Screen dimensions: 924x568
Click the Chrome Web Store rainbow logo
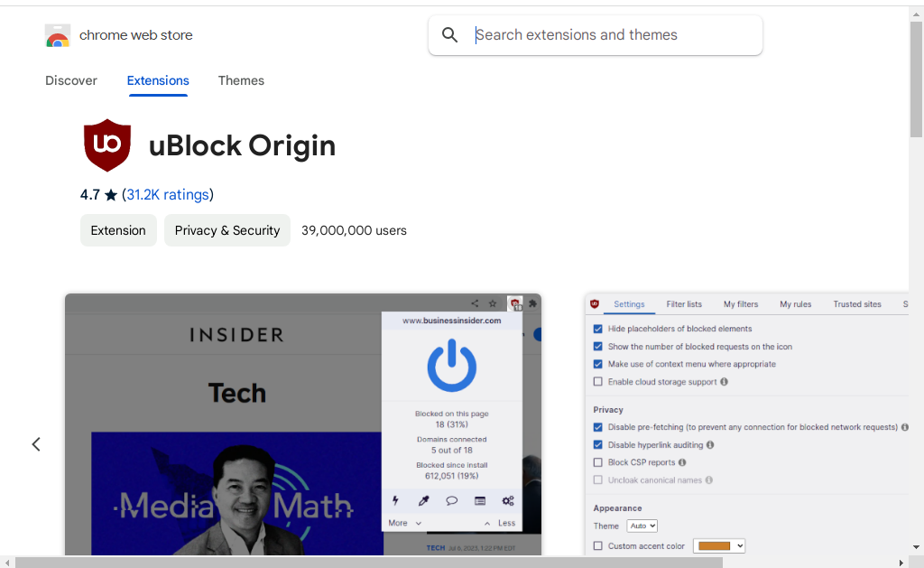tap(58, 35)
